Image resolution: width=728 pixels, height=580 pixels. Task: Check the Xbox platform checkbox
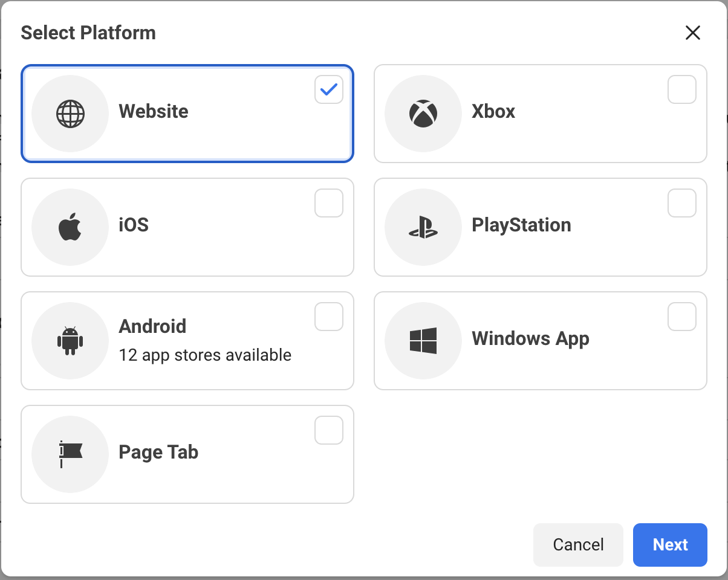[x=682, y=89]
